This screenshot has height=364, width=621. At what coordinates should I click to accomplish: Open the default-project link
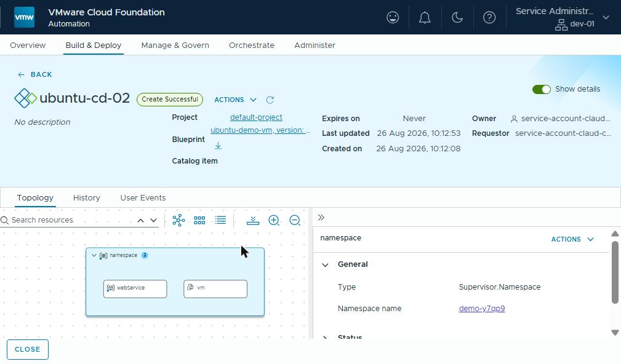(x=256, y=117)
